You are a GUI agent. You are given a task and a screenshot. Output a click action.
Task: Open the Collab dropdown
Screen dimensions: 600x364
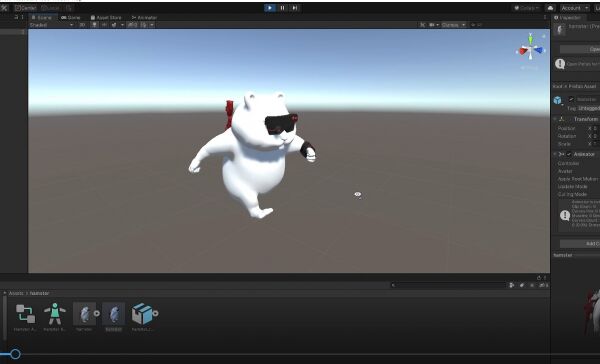(x=527, y=8)
